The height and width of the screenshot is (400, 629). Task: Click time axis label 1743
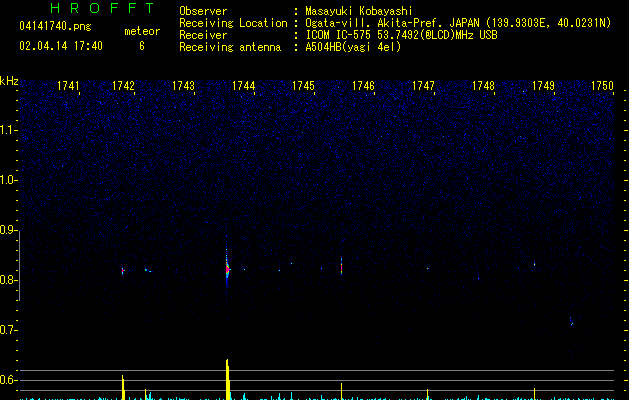(x=183, y=86)
